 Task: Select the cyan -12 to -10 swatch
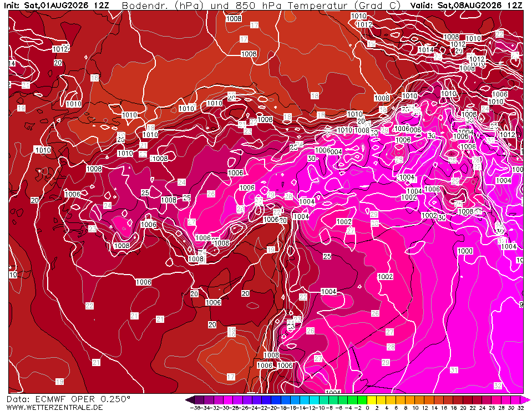point(314,400)
